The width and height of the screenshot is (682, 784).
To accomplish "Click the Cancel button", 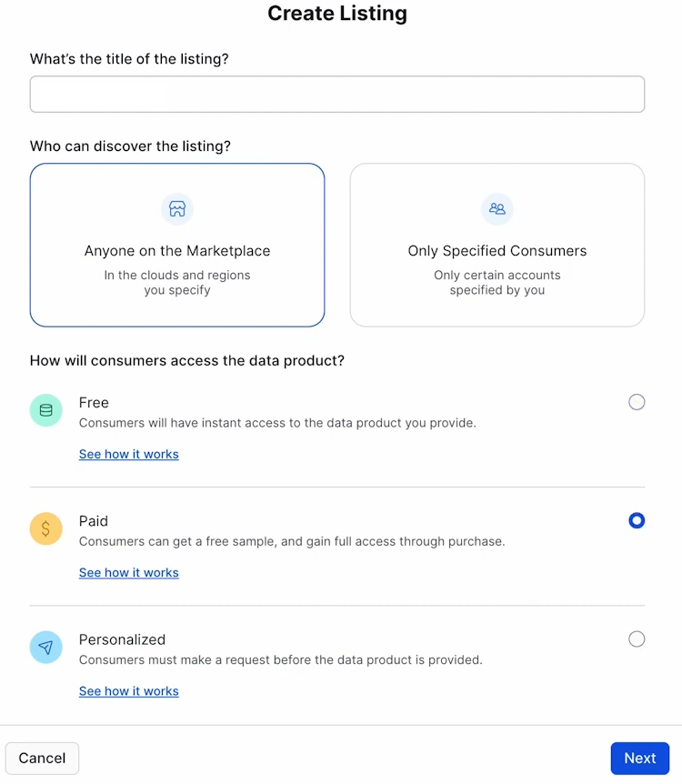I will click(42, 758).
